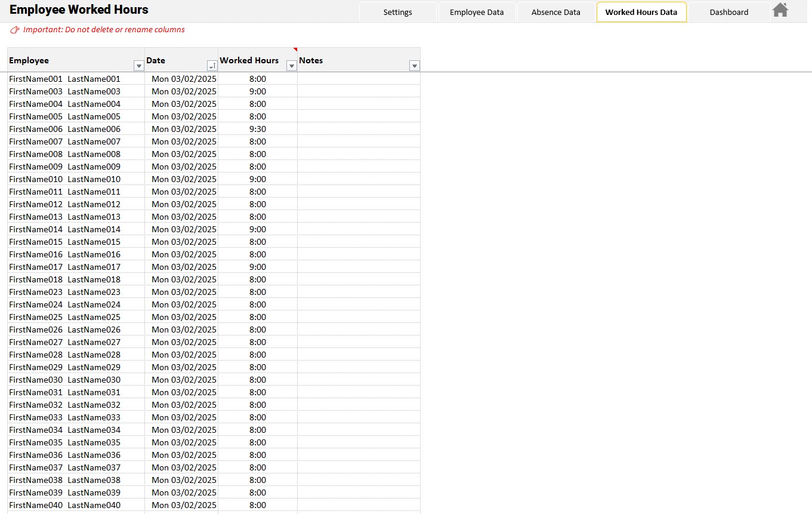This screenshot has height=514, width=812.
Task: Go to the Employee Data tab
Action: (x=476, y=12)
